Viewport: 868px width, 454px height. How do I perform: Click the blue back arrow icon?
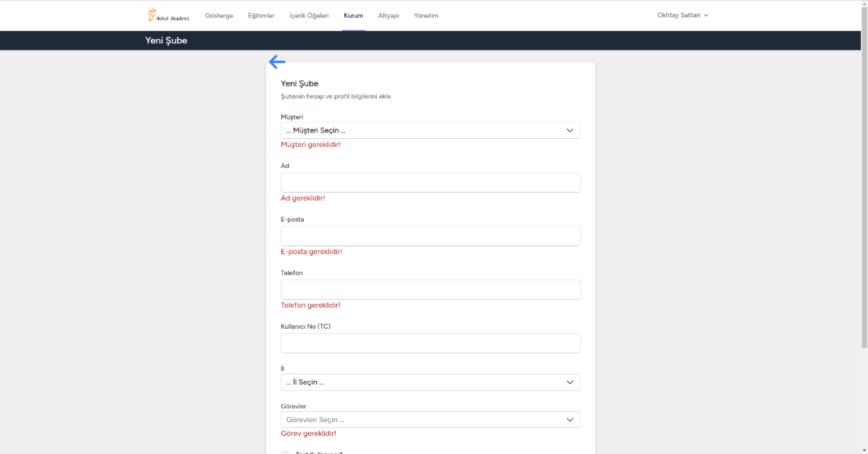click(277, 62)
